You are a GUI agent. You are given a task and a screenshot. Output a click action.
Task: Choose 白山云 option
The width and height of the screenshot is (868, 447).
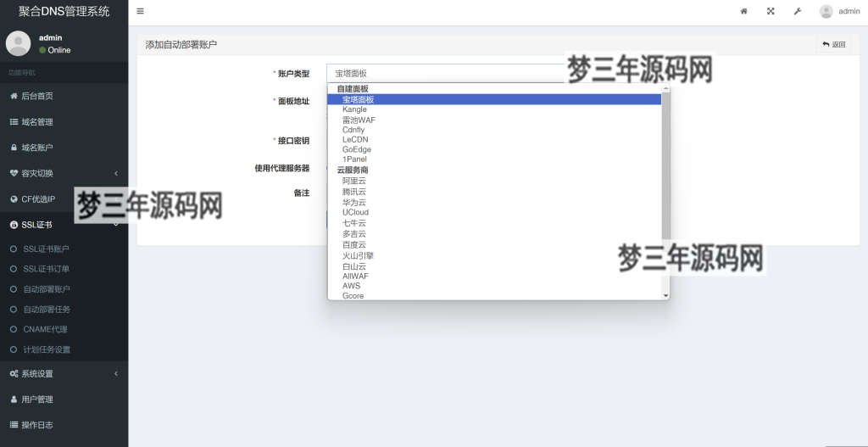click(x=494, y=265)
